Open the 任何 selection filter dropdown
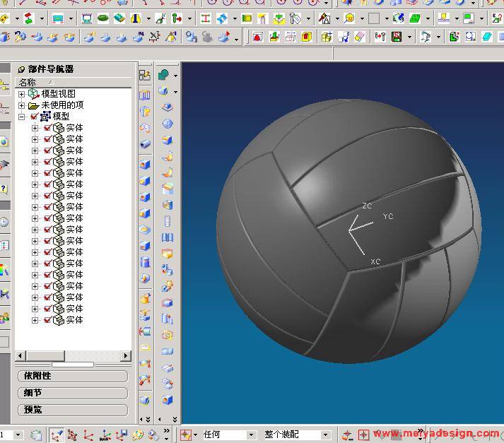 click(250, 435)
